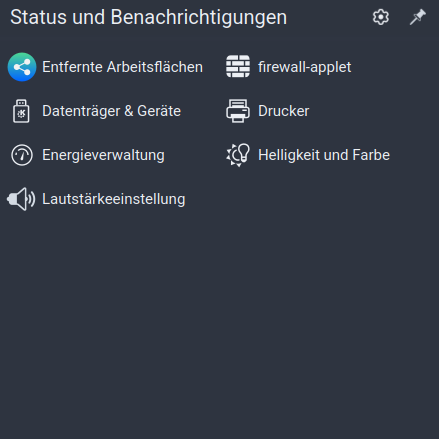Open the Energieverwaltung text label

point(103,155)
